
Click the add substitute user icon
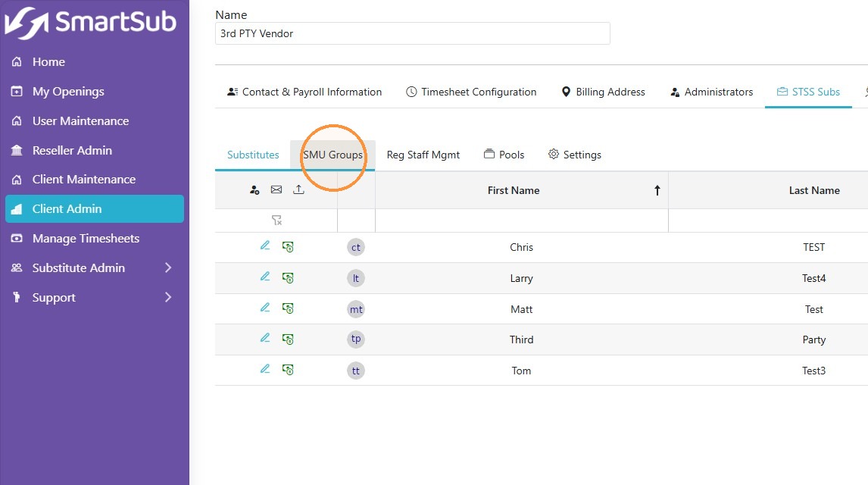pos(254,190)
